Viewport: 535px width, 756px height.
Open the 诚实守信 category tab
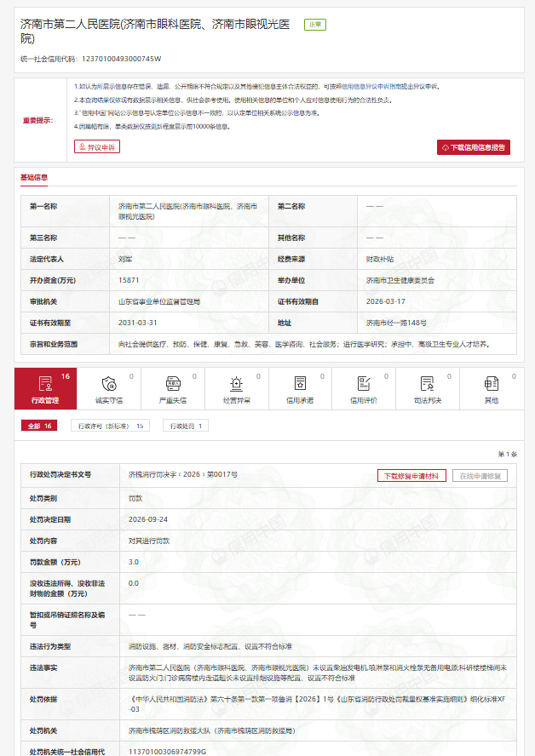pos(109,388)
